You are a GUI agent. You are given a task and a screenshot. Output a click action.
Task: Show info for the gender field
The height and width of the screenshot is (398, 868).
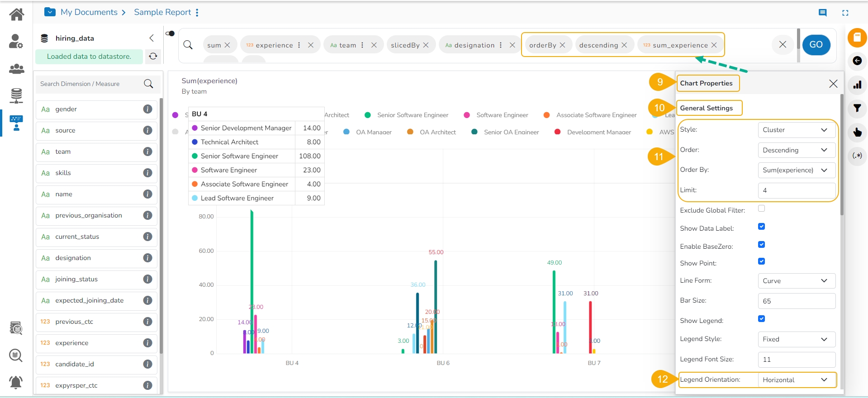147,109
